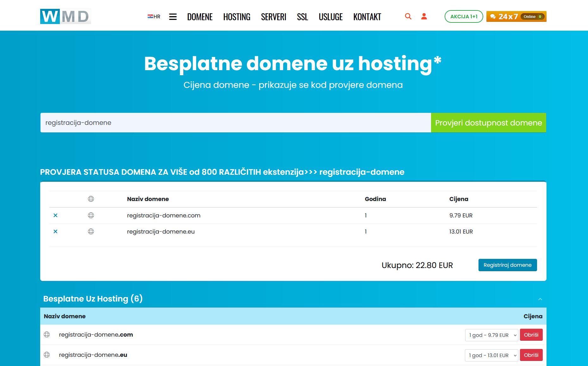Click the globe icon beside registracija-domene.eu
This screenshot has height=366, width=588.
click(91, 231)
